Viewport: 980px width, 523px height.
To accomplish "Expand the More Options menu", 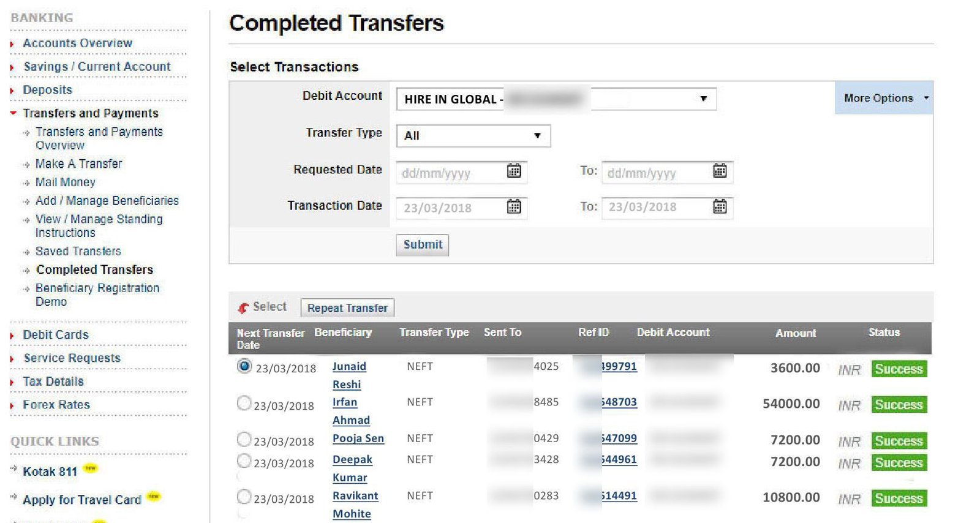I will coord(883,98).
